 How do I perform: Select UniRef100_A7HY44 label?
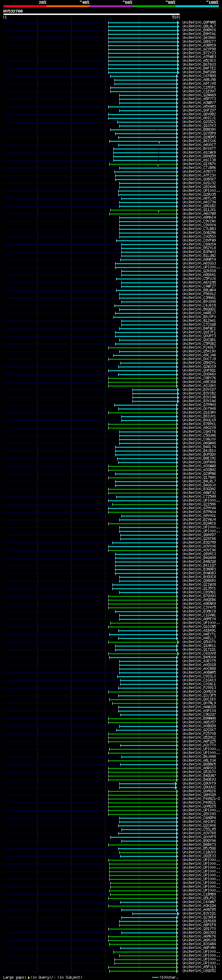click(x=199, y=508)
